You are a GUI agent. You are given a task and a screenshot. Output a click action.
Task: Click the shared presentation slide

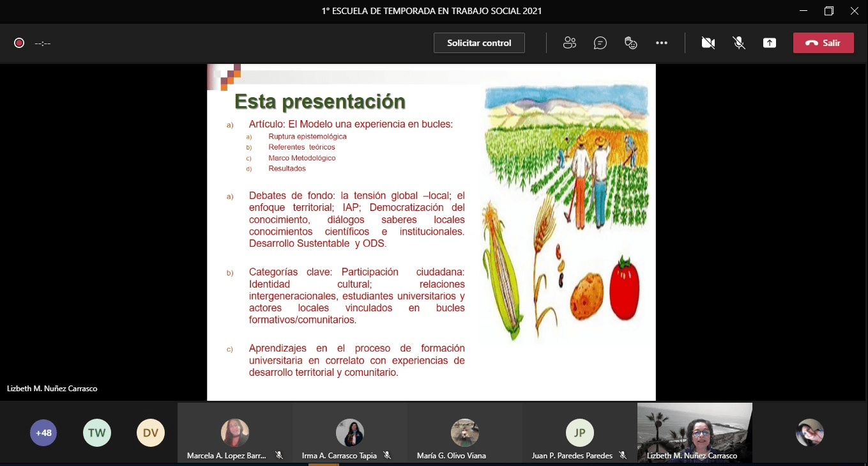[431, 232]
